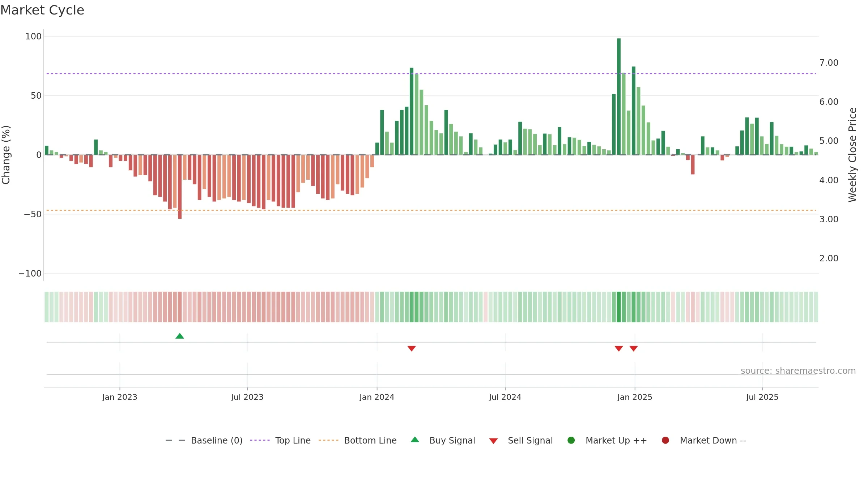Click the Sell Signal marker at Jan 2025
868x488 pixels.
[x=634, y=348]
